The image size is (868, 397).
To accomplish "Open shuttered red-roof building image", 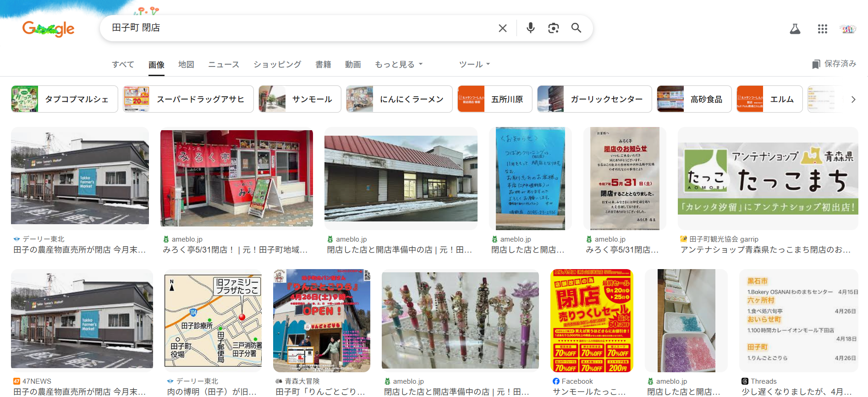I will tap(401, 178).
